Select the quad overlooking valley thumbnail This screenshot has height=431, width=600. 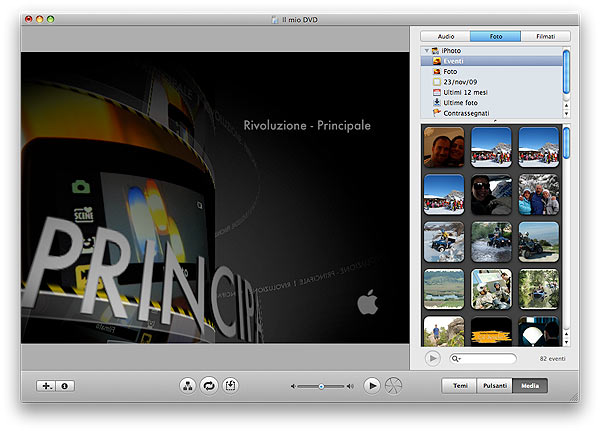coord(539,242)
